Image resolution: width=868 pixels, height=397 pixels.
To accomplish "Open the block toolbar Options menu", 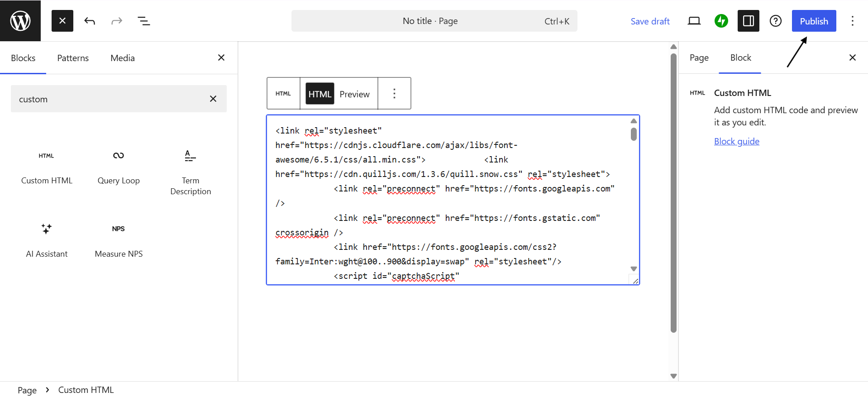I will pyautogui.click(x=394, y=93).
